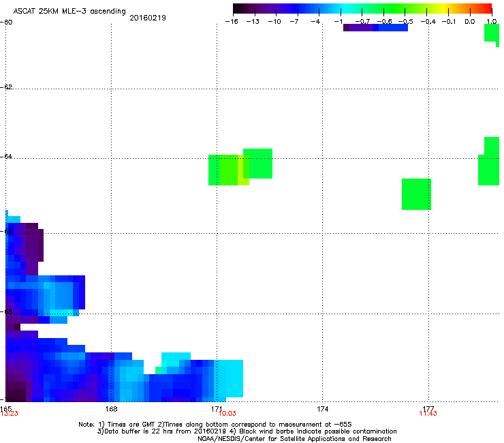Click the '-0.4' color scale label
This screenshot has width=504, height=443.
coord(428,22)
